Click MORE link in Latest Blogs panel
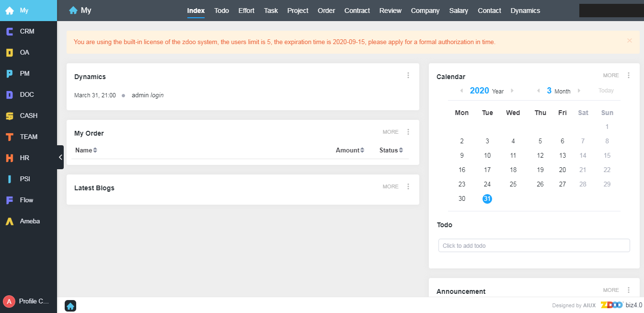Screen dimensions: 644x313 (x=391, y=186)
